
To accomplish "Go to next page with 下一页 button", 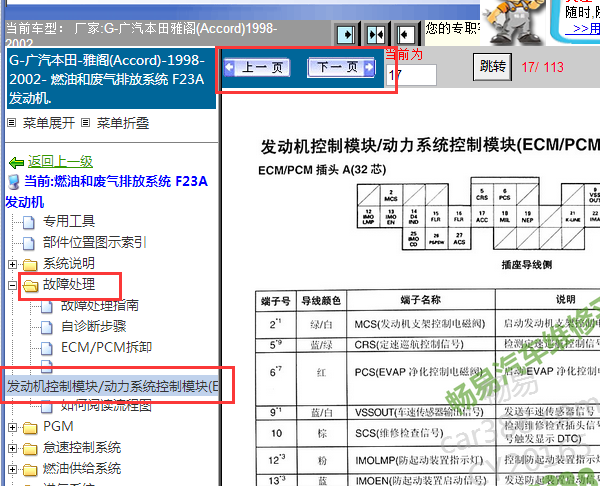I will coord(341,68).
